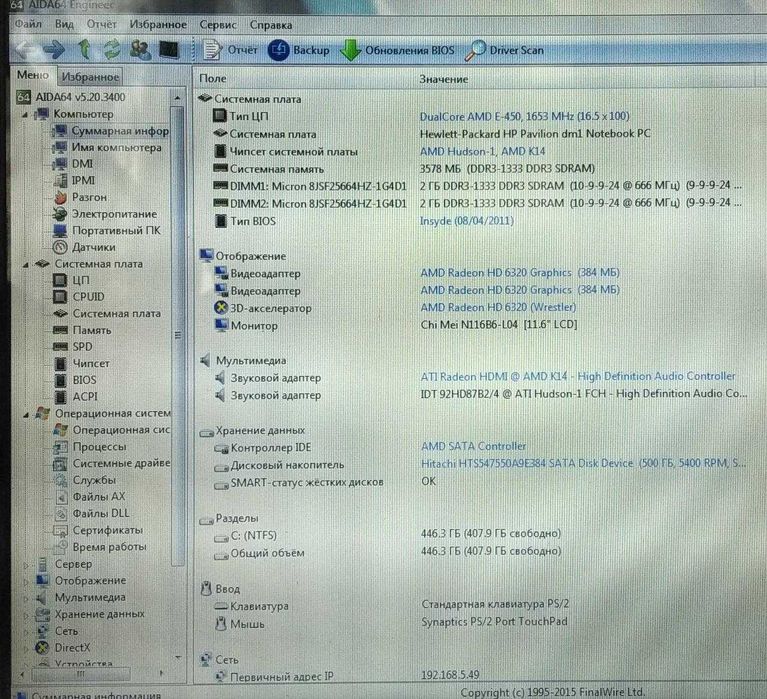Select the Chi Mei N116B6-L04 monitor value

click(x=499, y=324)
